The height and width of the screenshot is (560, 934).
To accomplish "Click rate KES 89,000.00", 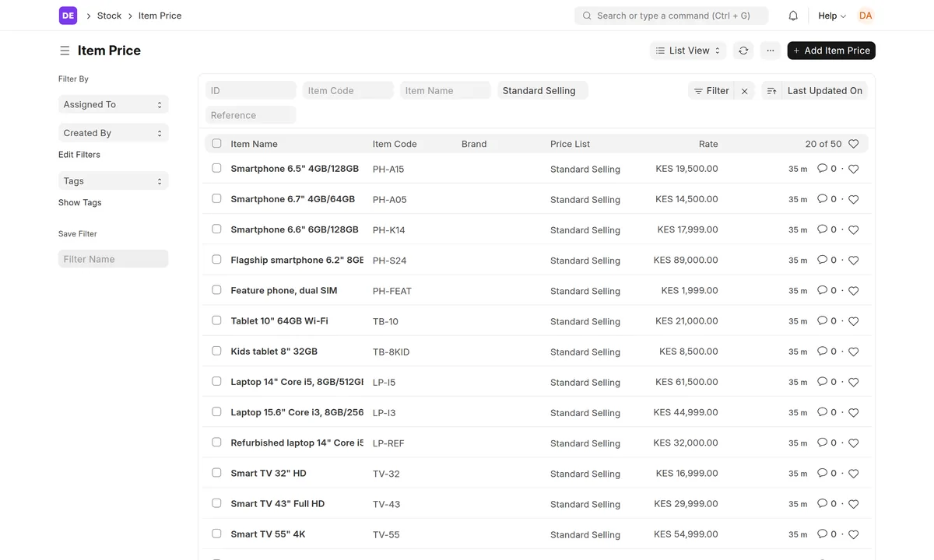I will tap(686, 260).
